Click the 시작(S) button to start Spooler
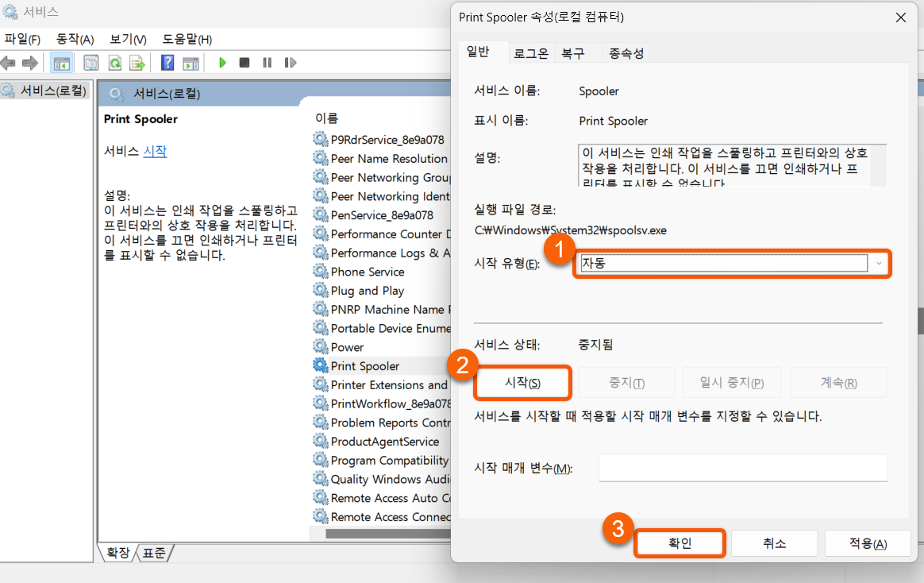924x583 pixels. tap(522, 382)
